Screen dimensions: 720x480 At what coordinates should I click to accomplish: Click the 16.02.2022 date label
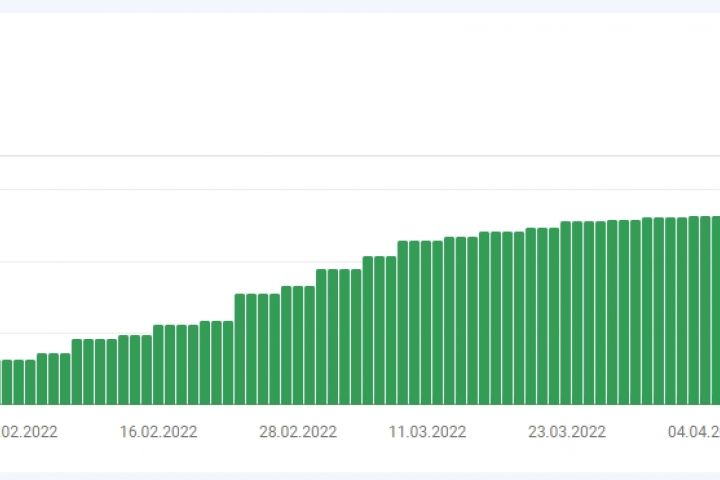pyautogui.click(x=158, y=432)
